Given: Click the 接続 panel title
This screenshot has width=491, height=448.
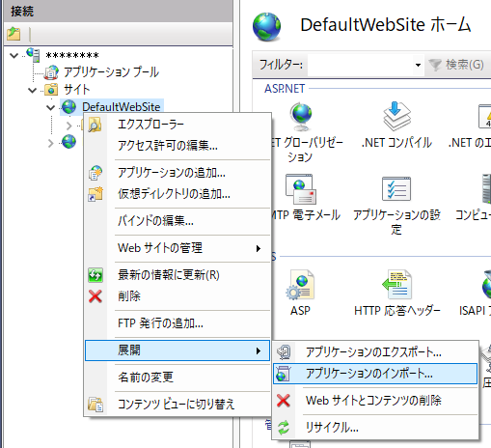Looking at the screenshot, I should tap(22, 12).
